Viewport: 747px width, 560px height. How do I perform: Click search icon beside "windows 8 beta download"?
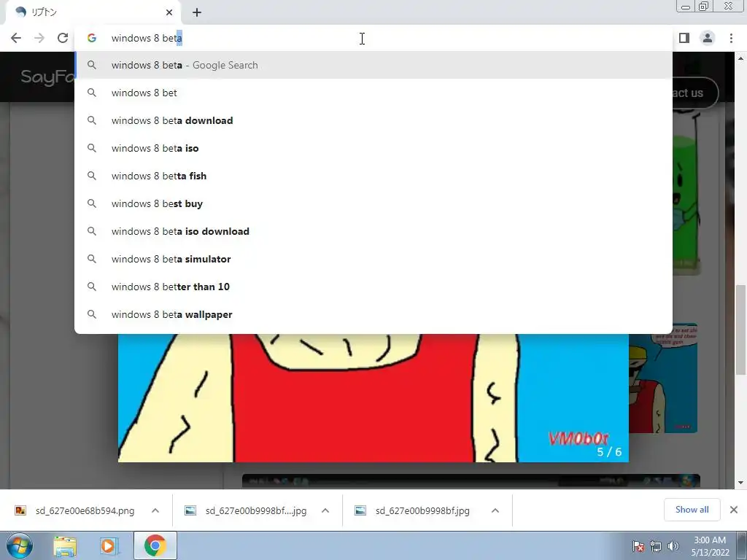tap(91, 120)
